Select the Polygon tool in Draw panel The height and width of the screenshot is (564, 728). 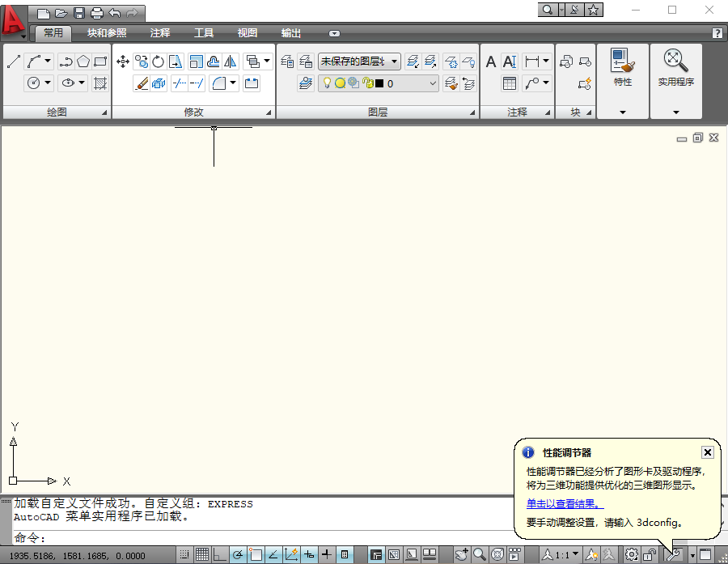(x=83, y=61)
